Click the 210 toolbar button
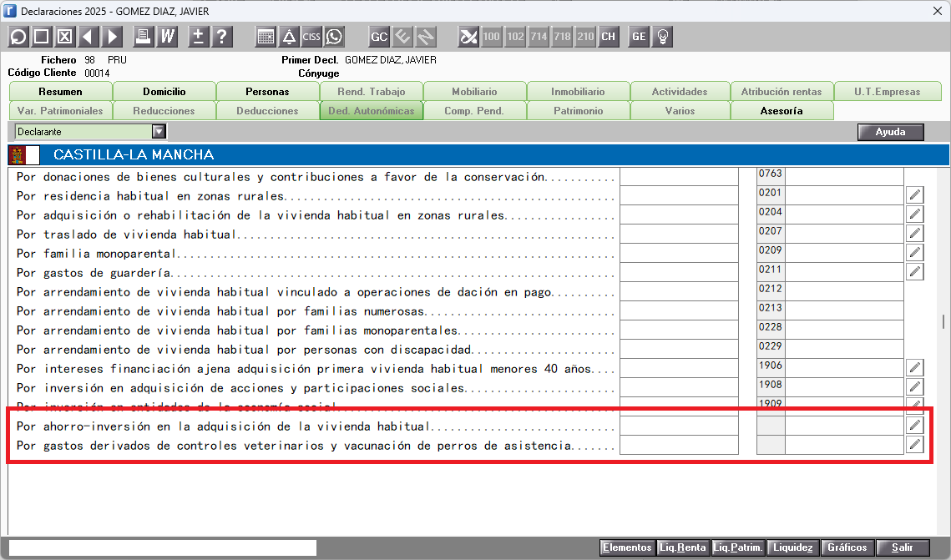The height and width of the screenshot is (560, 951). coord(585,37)
